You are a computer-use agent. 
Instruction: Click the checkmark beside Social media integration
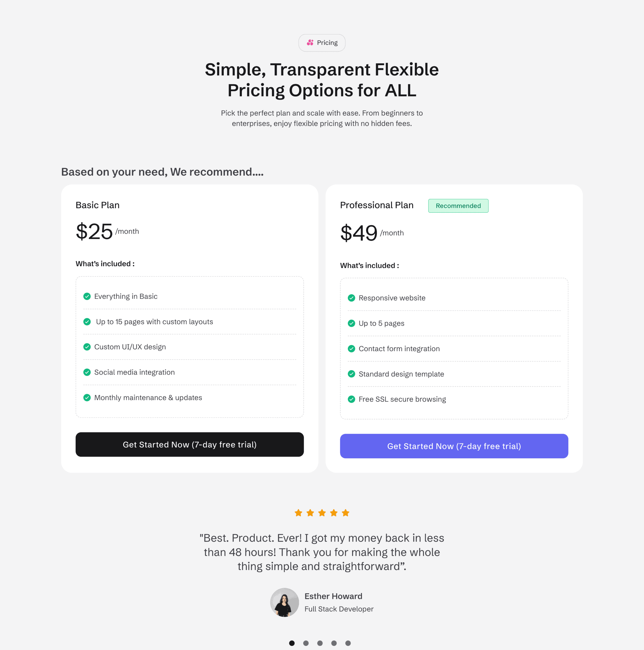[x=87, y=372]
